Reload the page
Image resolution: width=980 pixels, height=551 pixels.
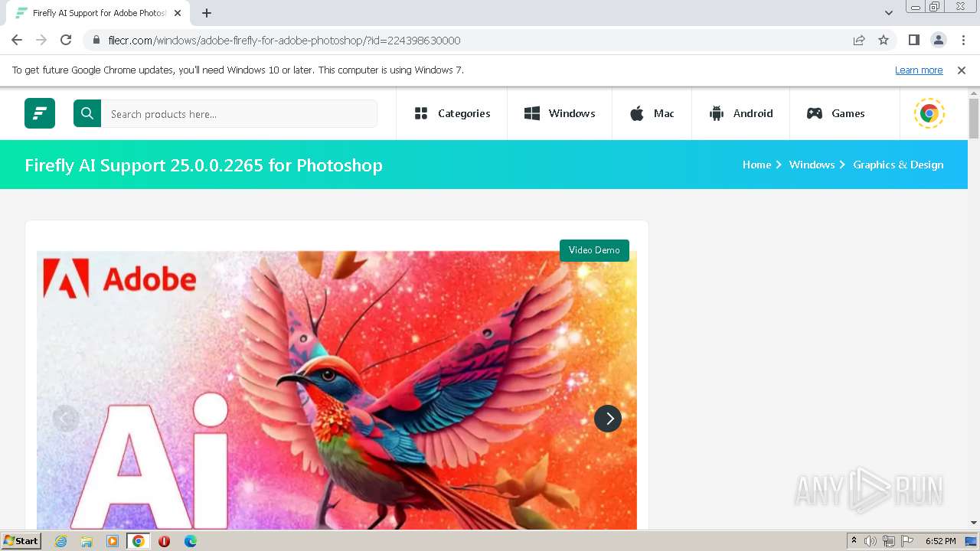click(66, 40)
